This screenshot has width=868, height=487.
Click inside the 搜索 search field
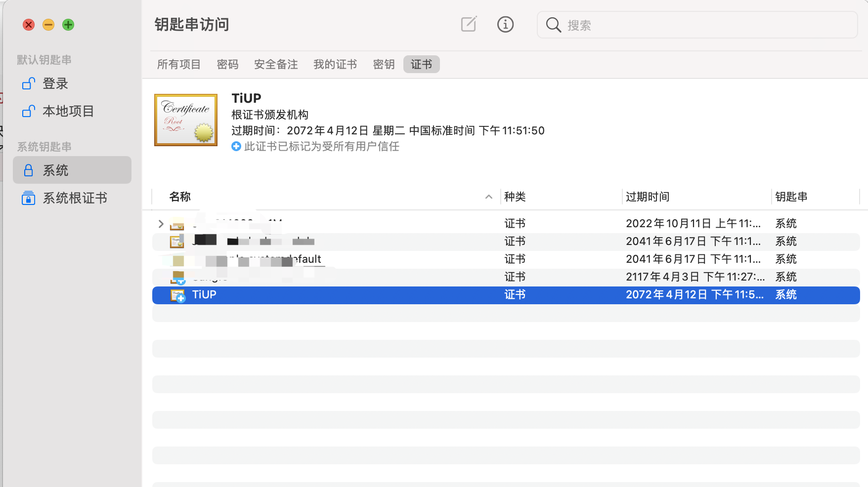(x=707, y=25)
